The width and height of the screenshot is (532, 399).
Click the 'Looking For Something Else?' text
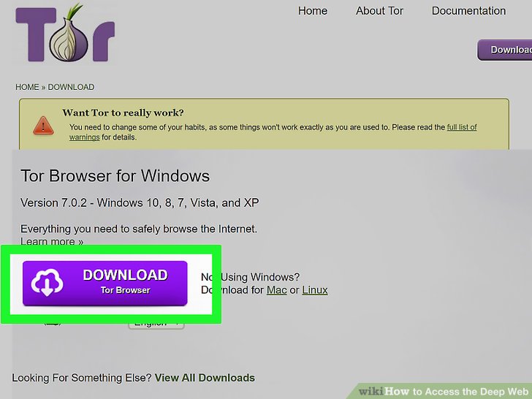[x=81, y=378]
